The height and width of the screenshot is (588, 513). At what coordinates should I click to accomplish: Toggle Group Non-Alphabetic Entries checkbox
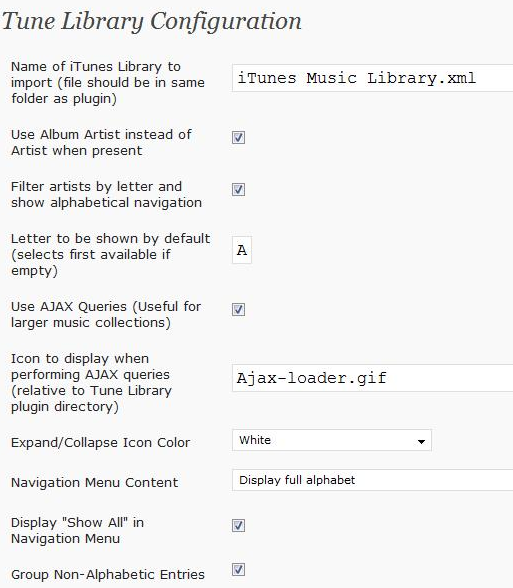[x=238, y=569]
